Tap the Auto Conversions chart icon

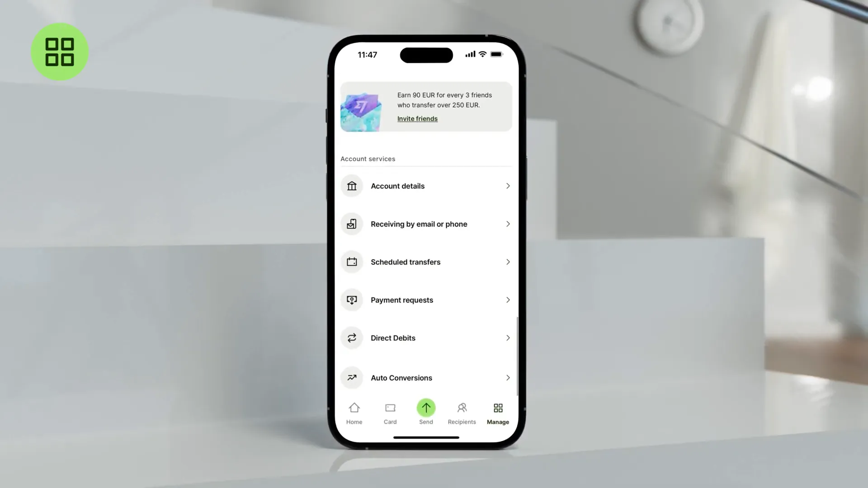(352, 377)
